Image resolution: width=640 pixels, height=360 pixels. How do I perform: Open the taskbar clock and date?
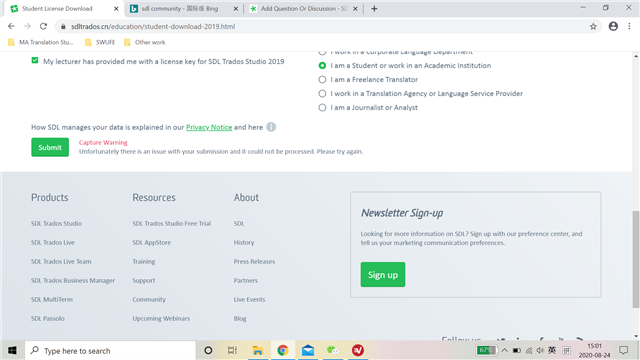594,350
